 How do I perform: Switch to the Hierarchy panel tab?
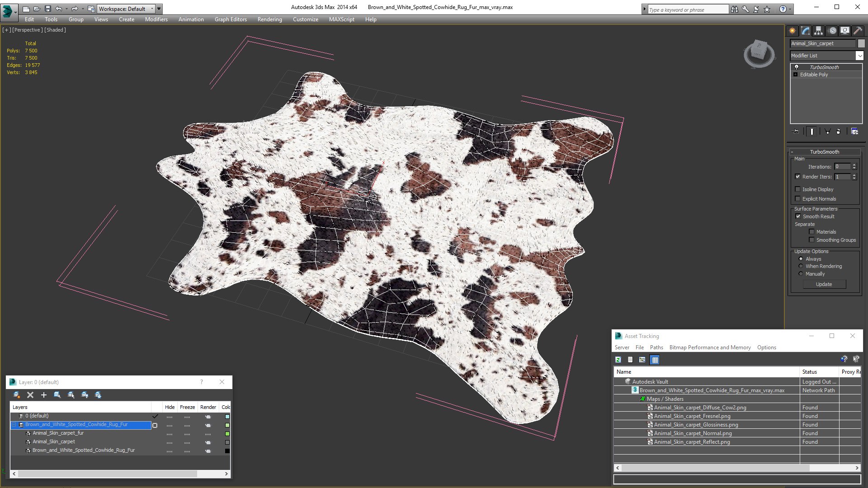(x=818, y=31)
